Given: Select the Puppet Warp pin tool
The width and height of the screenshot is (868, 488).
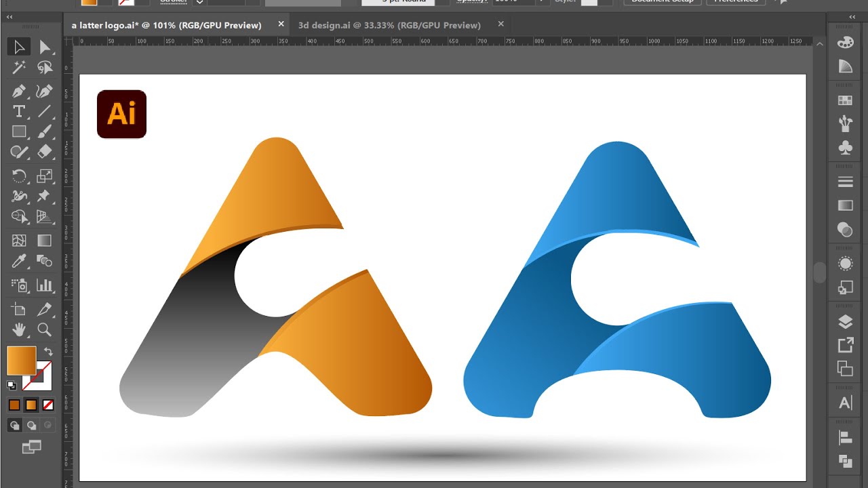Looking at the screenshot, I should click(45, 197).
